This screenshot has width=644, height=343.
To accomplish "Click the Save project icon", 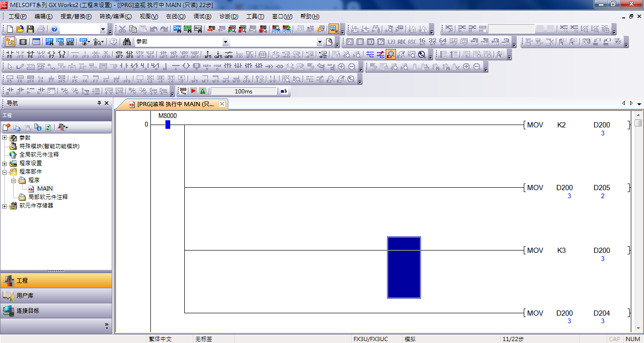I will [30, 29].
